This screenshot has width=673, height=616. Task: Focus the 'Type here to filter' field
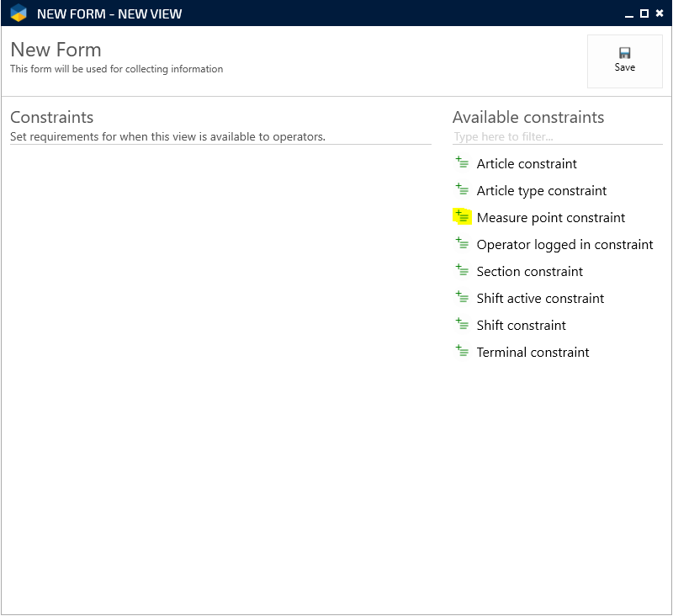pos(557,136)
